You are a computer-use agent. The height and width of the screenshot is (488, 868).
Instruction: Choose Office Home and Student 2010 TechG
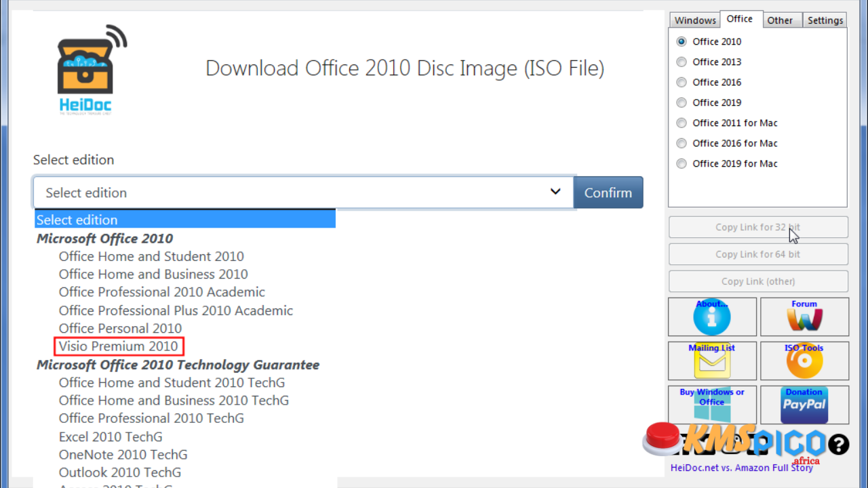(x=172, y=382)
